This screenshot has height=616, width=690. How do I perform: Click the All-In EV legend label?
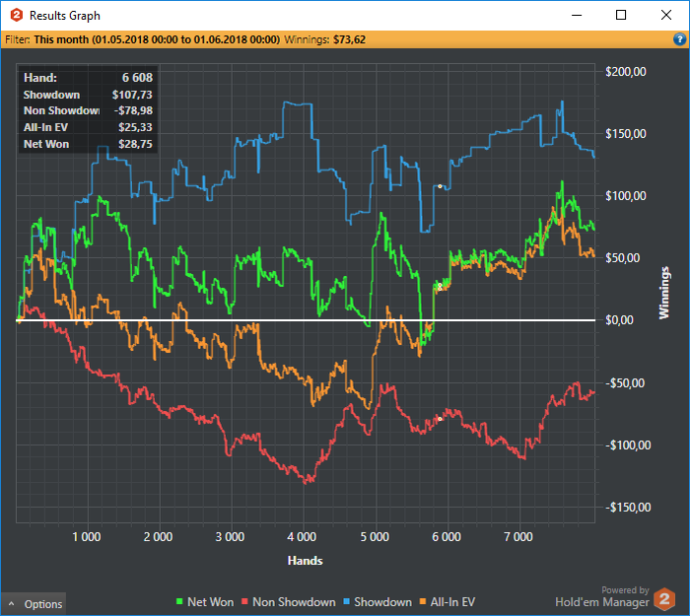(452, 602)
